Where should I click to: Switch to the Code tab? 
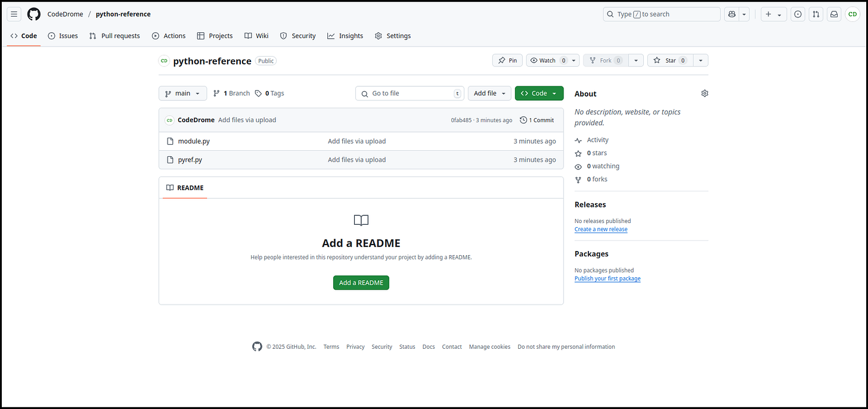click(24, 36)
